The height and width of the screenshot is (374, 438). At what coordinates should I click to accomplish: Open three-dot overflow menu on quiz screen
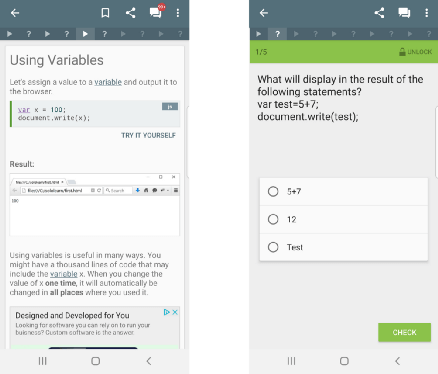[x=427, y=13]
